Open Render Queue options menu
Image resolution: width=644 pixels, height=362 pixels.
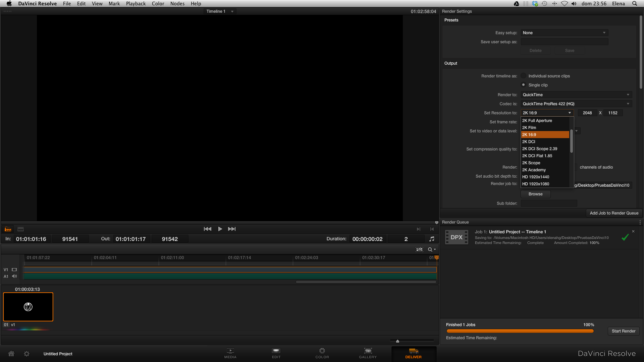640,222
